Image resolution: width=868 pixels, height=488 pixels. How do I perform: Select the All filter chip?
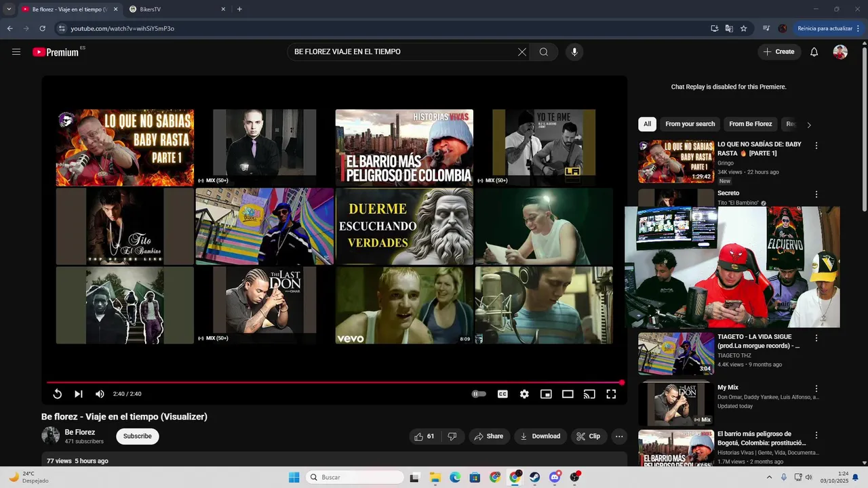point(647,124)
